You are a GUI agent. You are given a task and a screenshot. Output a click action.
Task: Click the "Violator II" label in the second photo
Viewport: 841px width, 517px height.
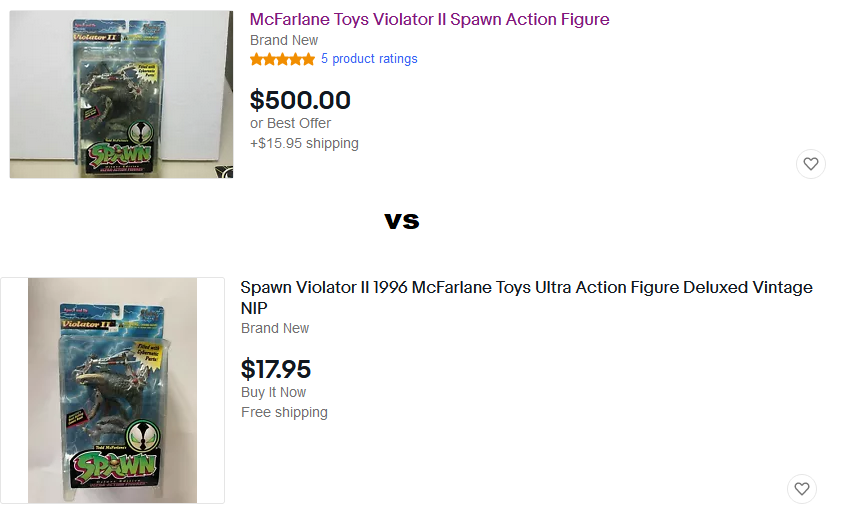[84, 323]
